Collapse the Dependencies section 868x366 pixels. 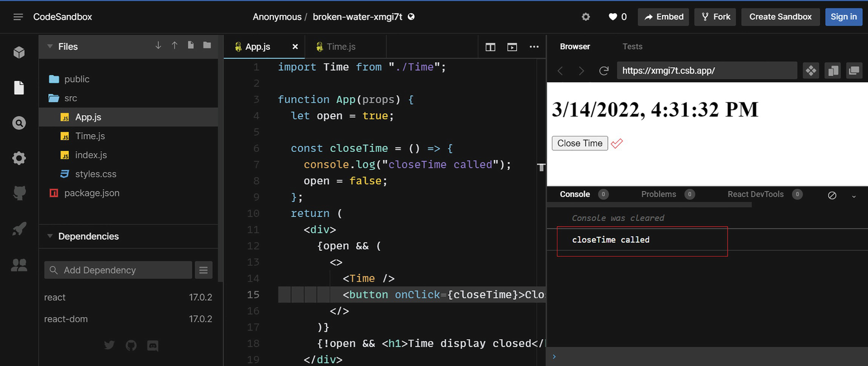50,236
